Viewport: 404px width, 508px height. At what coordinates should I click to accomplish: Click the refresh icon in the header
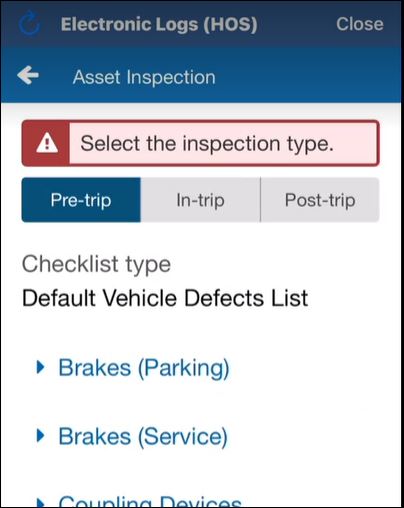pos(29,23)
